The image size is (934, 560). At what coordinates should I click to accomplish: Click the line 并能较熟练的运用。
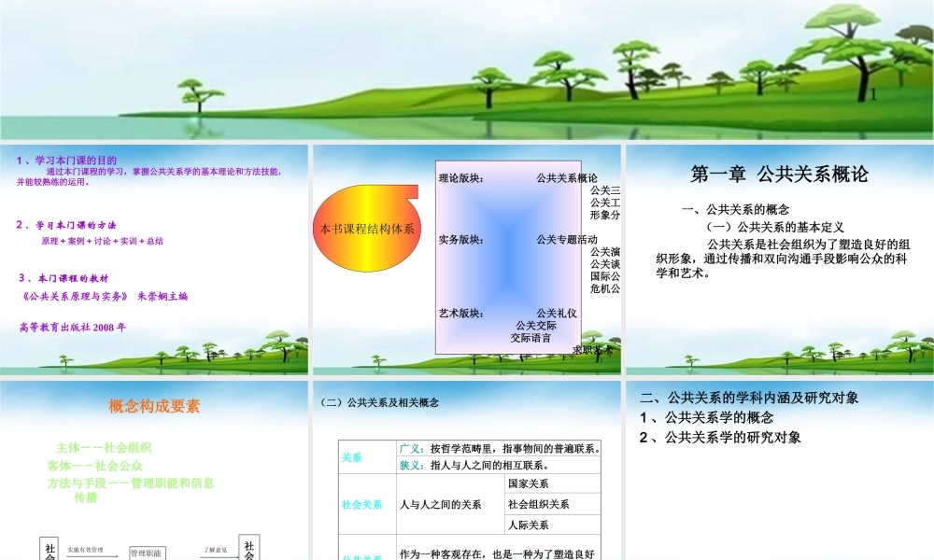(53, 182)
